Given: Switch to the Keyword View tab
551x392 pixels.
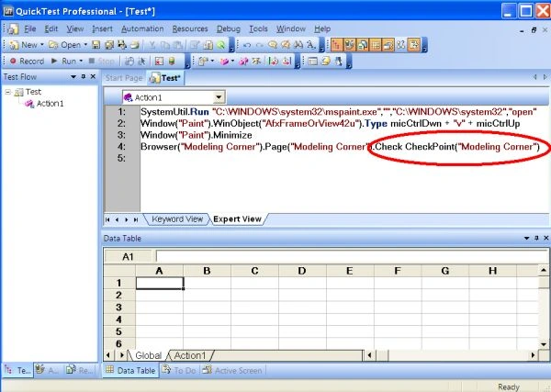Looking at the screenshot, I should (177, 219).
